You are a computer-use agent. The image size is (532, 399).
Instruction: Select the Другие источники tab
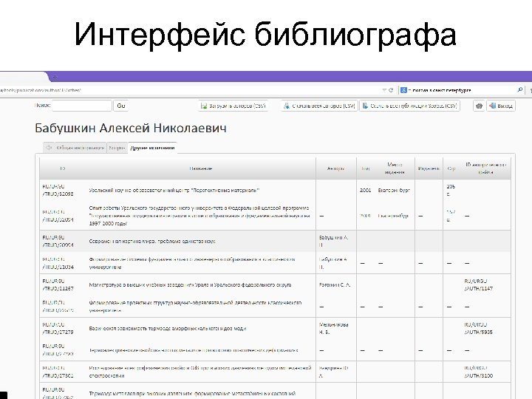[152, 148]
